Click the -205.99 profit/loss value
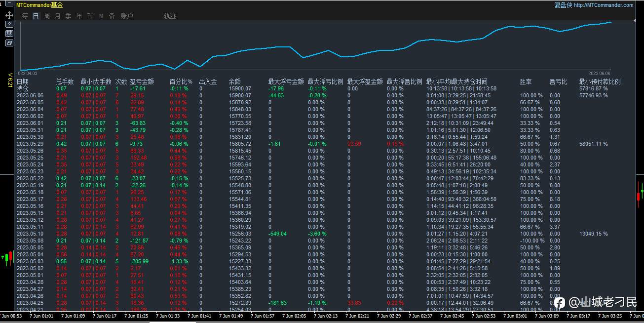 pos(139,261)
